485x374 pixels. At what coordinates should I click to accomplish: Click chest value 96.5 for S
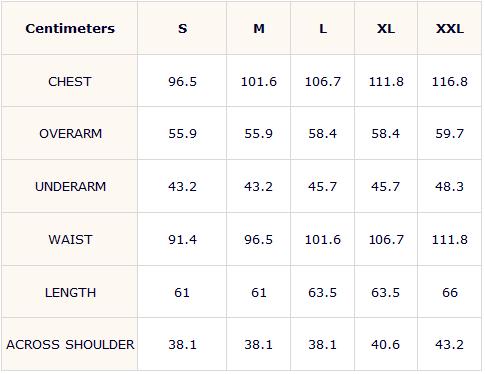coord(182,82)
